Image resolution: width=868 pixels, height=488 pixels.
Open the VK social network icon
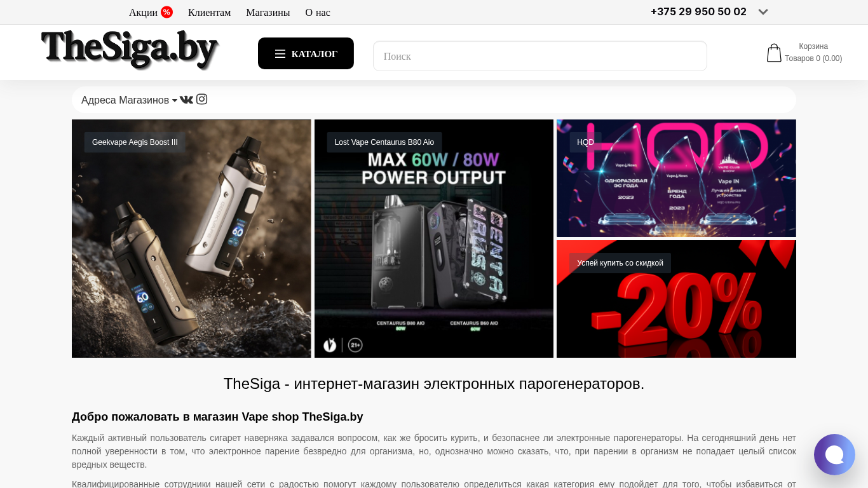[x=186, y=100]
